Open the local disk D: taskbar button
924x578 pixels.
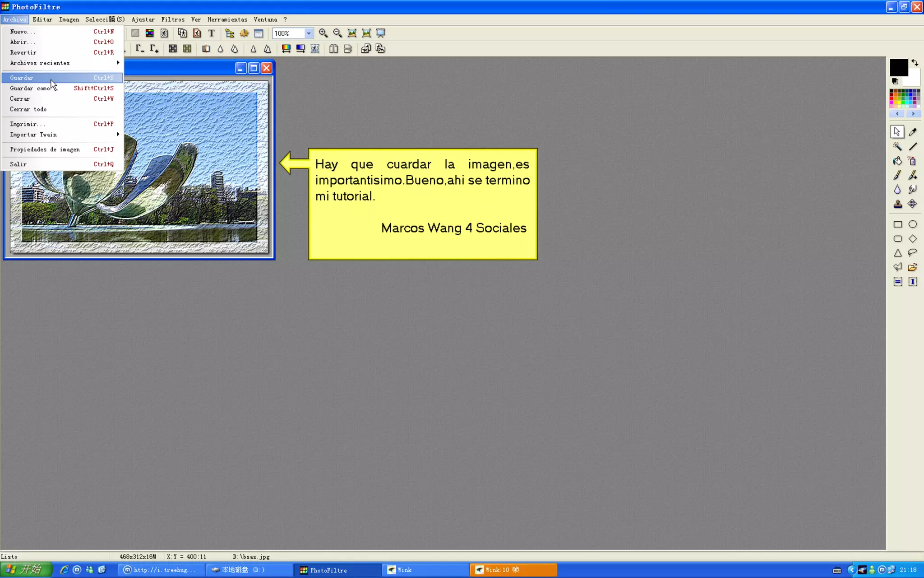(250, 570)
